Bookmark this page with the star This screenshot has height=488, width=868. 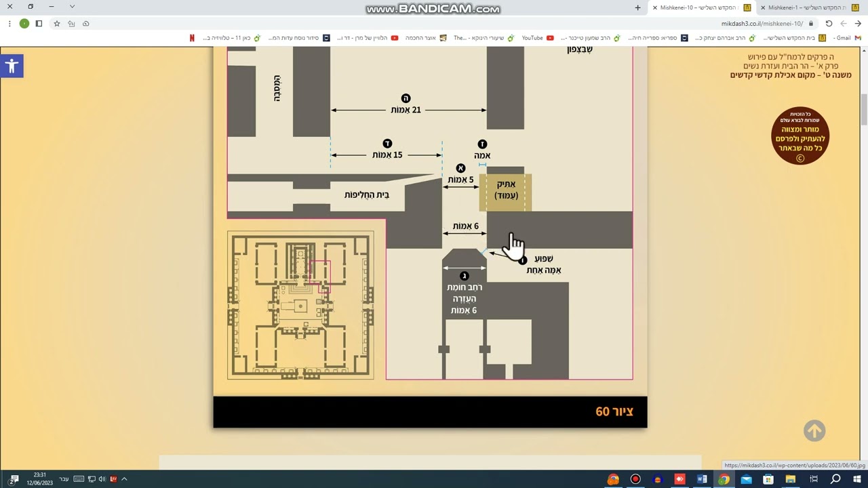tap(57, 23)
